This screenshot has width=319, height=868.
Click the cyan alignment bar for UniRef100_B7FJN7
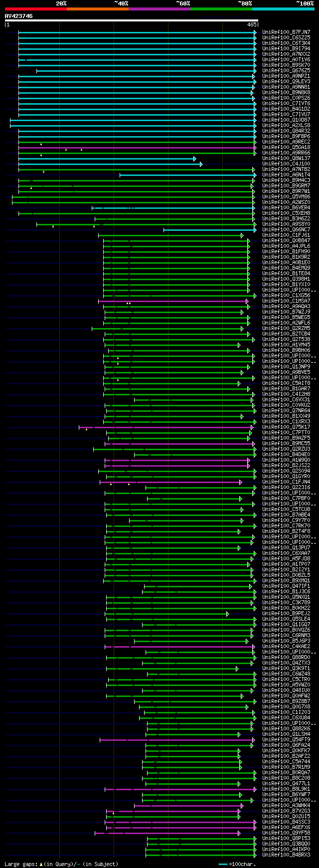coord(137,32)
